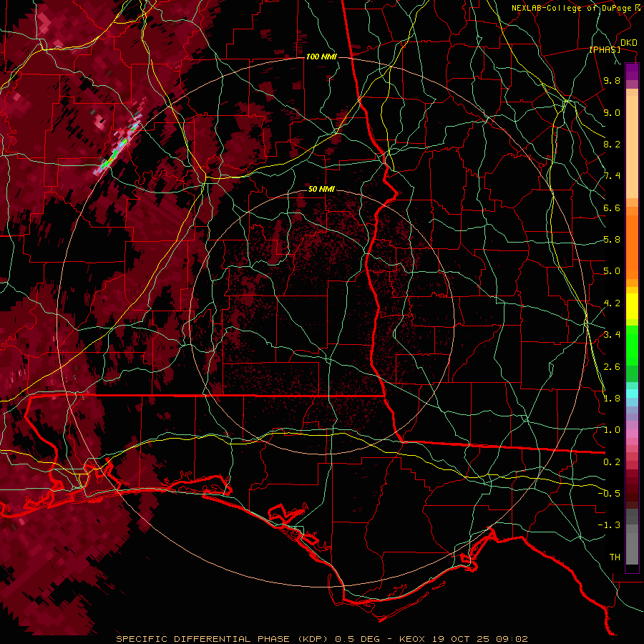
Task: Click the 5.0 value on the color scale
Action: tap(612, 271)
